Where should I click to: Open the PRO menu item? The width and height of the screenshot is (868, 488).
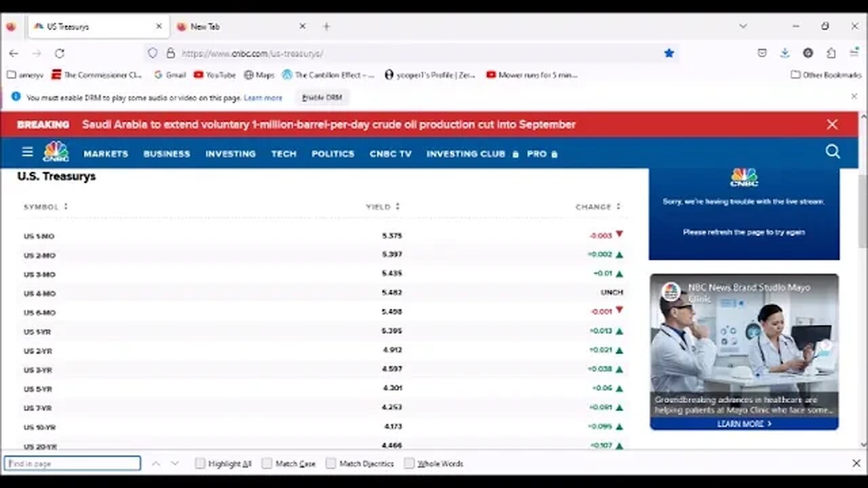pos(542,154)
